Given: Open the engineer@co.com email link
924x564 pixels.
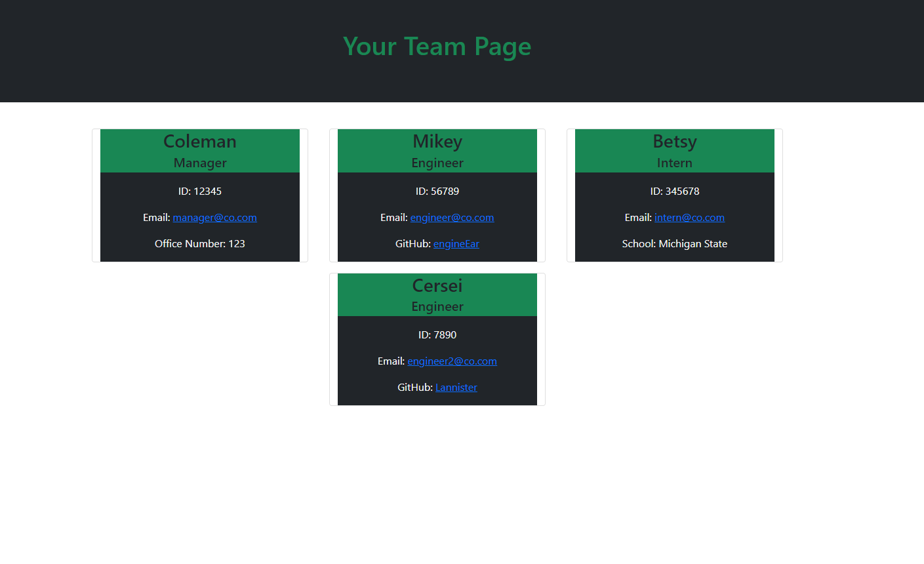Looking at the screenshot, I should (x=452, y=217).
